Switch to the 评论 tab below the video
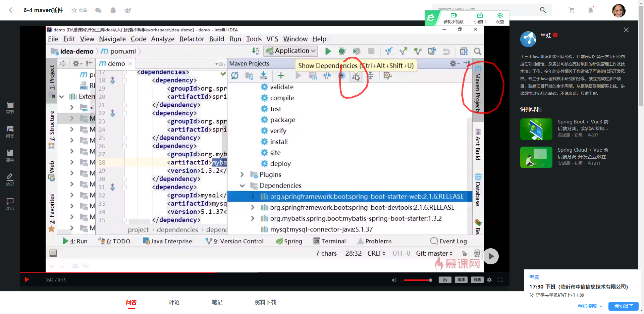 pos(174,302)
